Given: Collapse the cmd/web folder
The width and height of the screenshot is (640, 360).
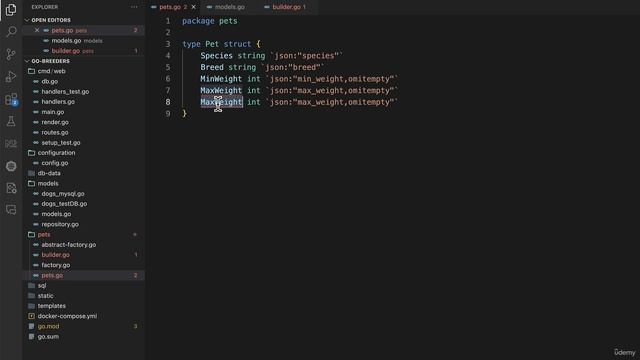Looking at the screenshot, I should click(x=51, y=71).
